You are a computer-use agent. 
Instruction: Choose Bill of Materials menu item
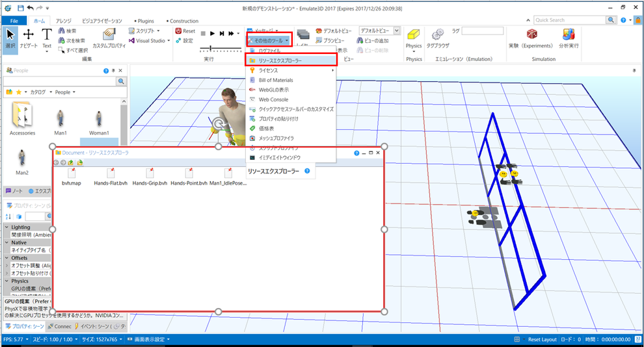click(x=291, y=80)
